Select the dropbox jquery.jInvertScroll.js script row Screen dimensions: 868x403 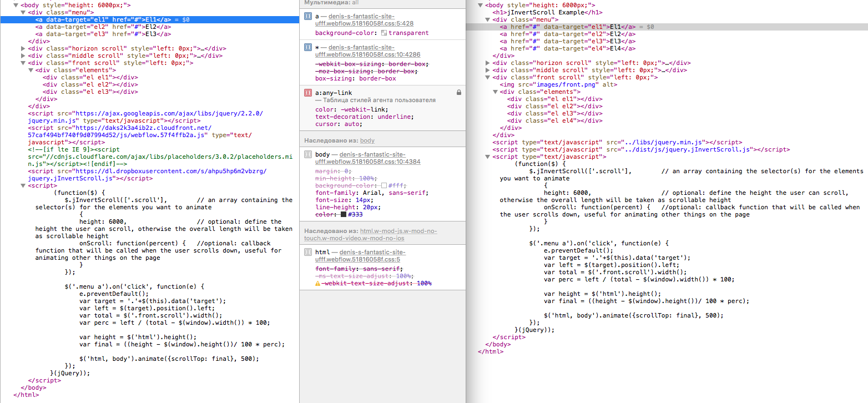(147, 175)
